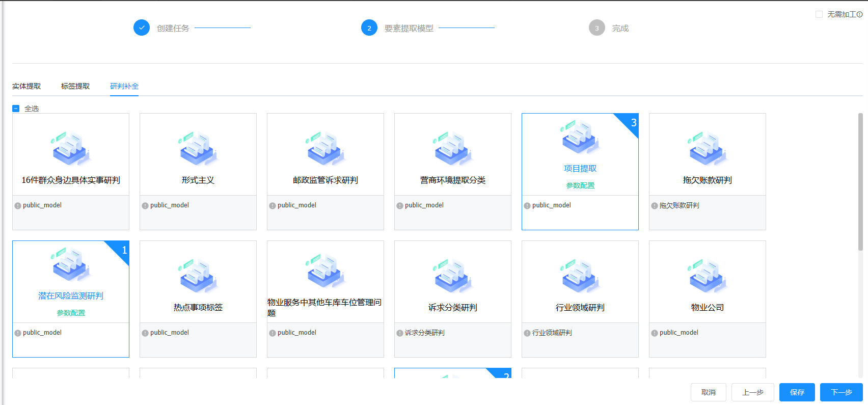Select the 物业公司 card title

(x=708, y=308)
